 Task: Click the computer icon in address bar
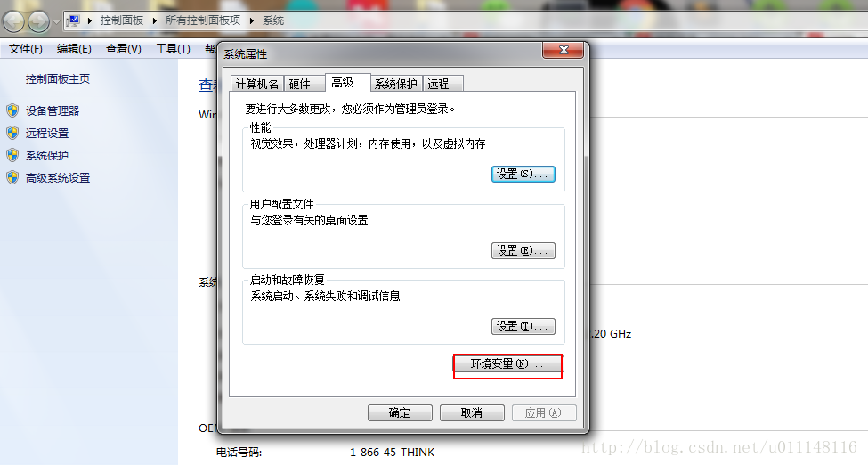[x=73, y=21]
